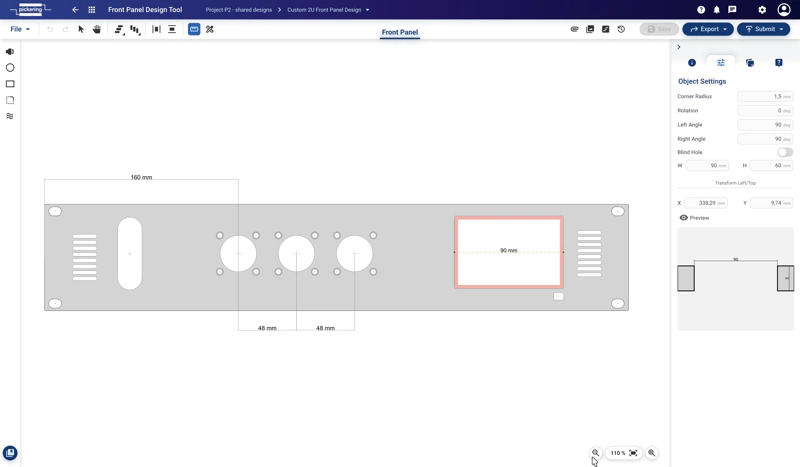
Task: Select the tall oval slot on the panel
Action: tap(130, 254)
